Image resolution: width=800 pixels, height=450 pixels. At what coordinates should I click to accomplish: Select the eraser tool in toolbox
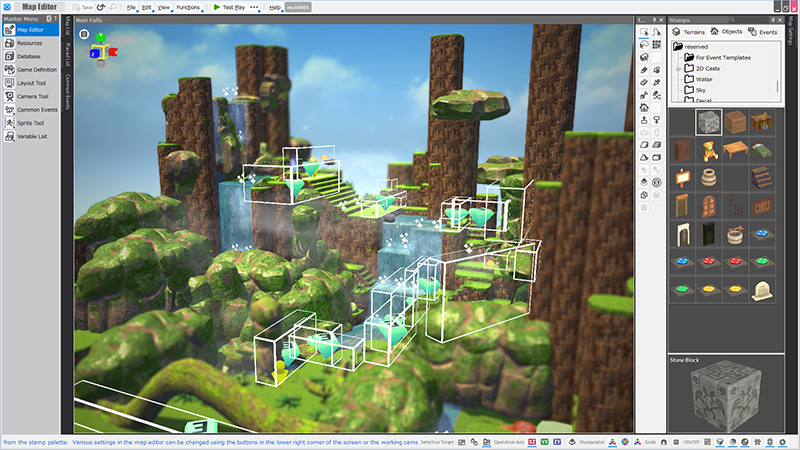click(644, 82)
